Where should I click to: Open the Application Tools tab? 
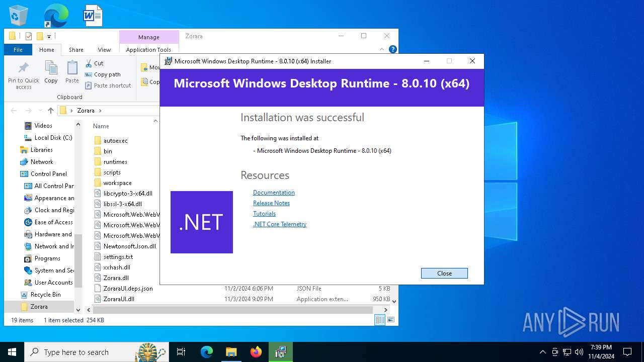tap(148, 50)
